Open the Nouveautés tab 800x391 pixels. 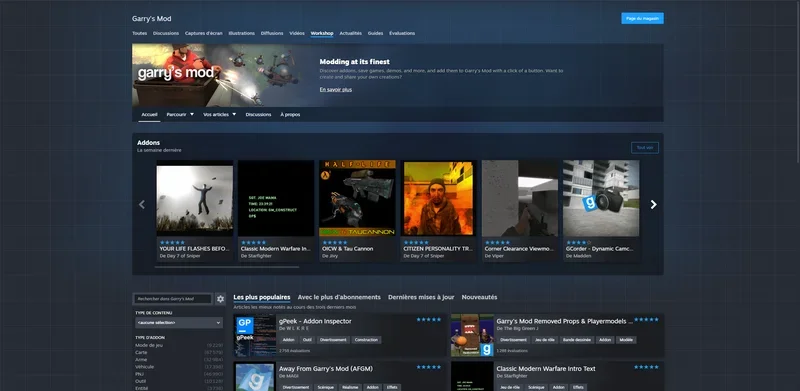pos(479,297)
